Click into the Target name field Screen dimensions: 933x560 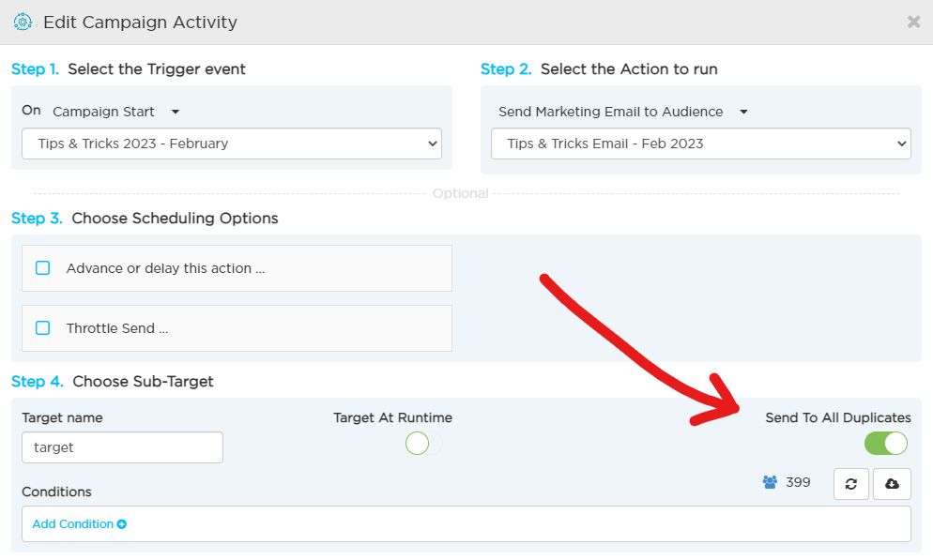coord(123,447)
